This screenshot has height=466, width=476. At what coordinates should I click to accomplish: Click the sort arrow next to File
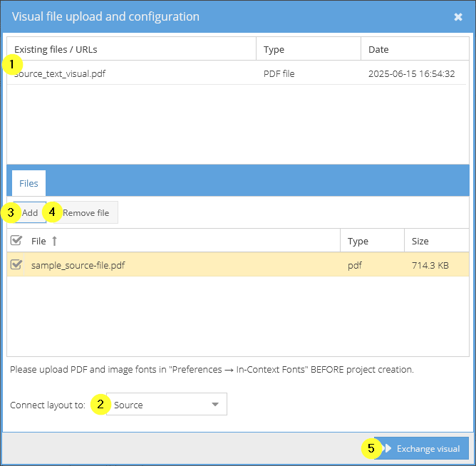pyautogui.click(x=54, y=241)
